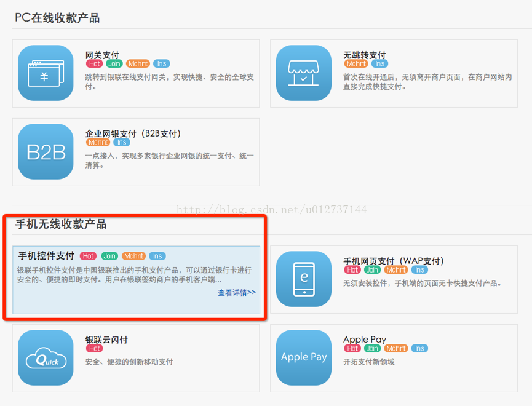The width and height of the screenshot is (532, 406).
Task: Open the 手机控件支付 title
Action: [46, 256]
